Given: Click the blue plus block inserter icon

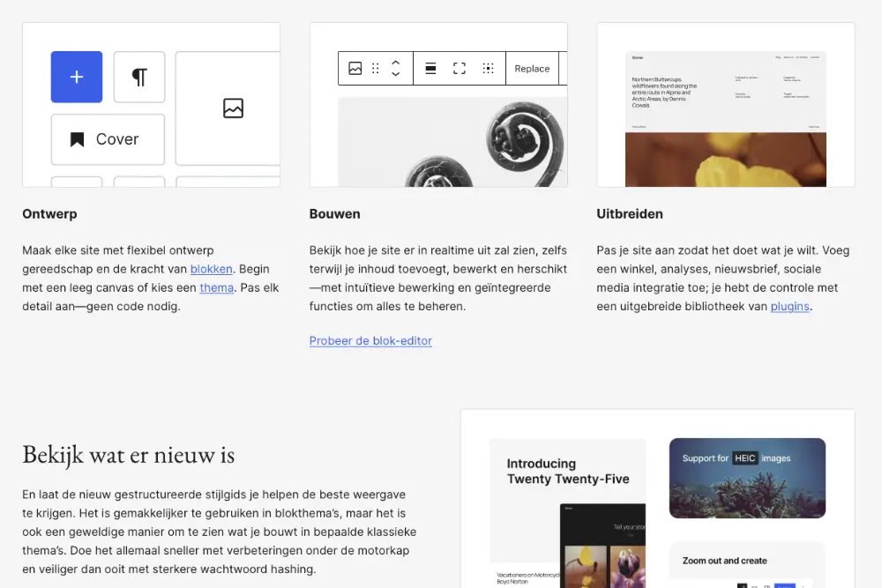Looking at the screenshot, I should click(77, 77).
